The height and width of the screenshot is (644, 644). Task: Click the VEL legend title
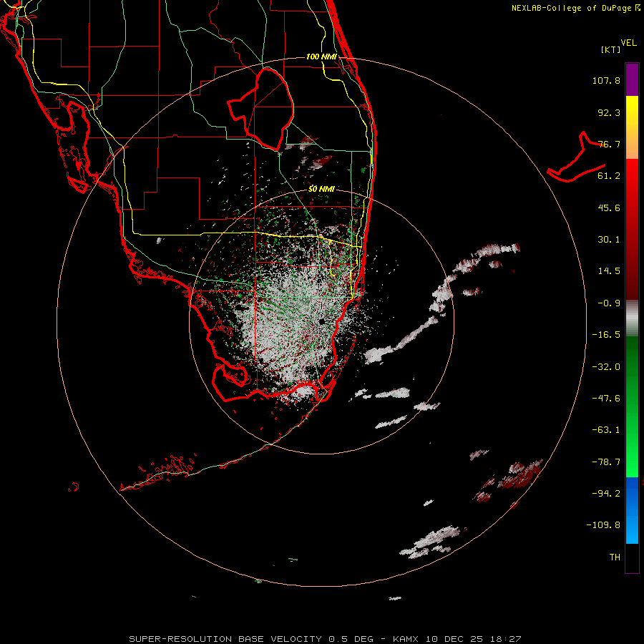(x=628, y=43)
